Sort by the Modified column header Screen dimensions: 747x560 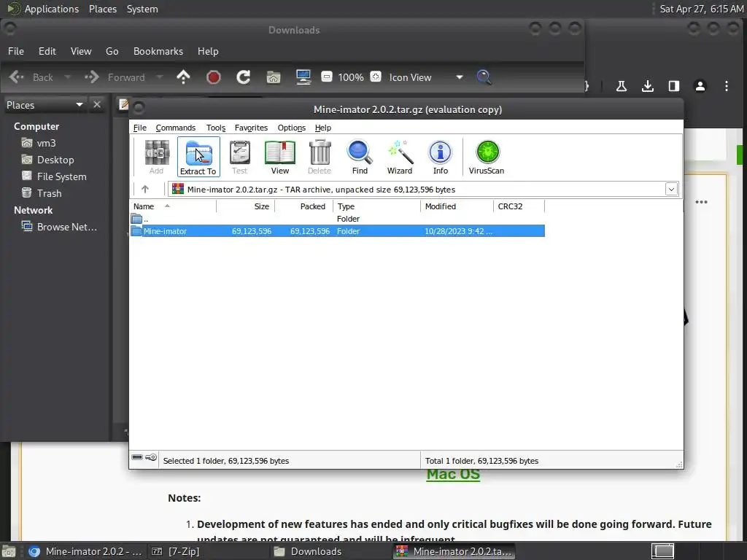click(457, 206)
